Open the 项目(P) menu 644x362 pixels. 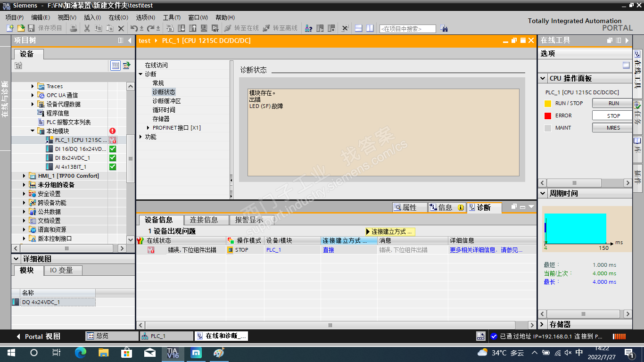(15, 17)
